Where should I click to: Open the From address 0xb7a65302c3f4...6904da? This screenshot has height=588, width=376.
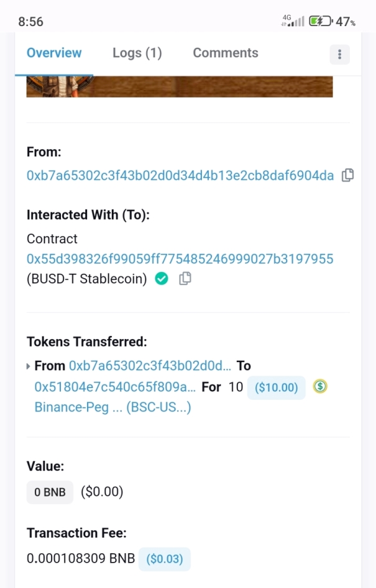tap(180, 176)
